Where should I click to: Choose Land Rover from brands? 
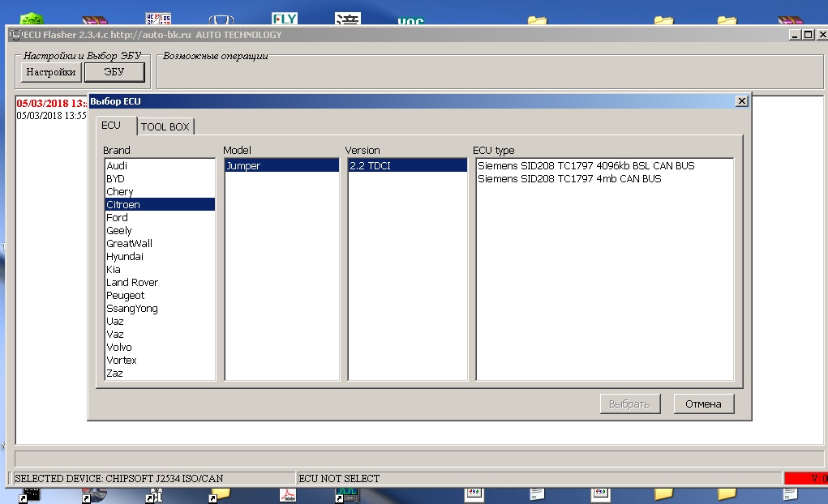(x=160, y=282)
